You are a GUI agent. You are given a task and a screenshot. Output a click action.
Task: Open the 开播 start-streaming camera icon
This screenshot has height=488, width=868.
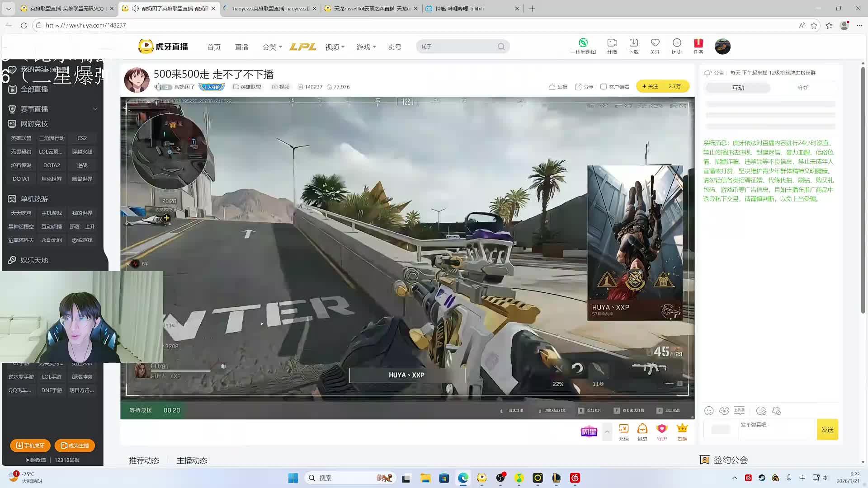(612, 43)
